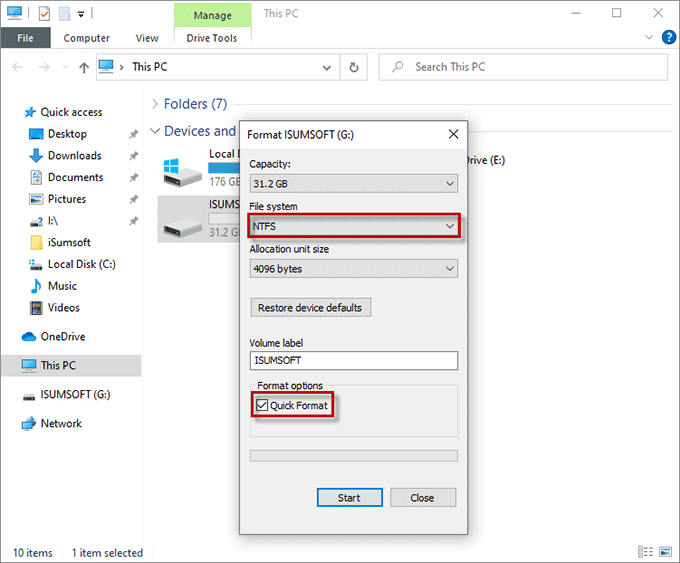Click Close button in Format dialog

pos(423,498)
